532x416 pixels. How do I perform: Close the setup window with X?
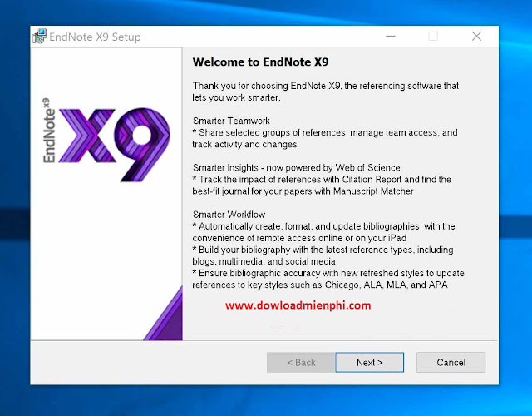click(x=476, y=37)
